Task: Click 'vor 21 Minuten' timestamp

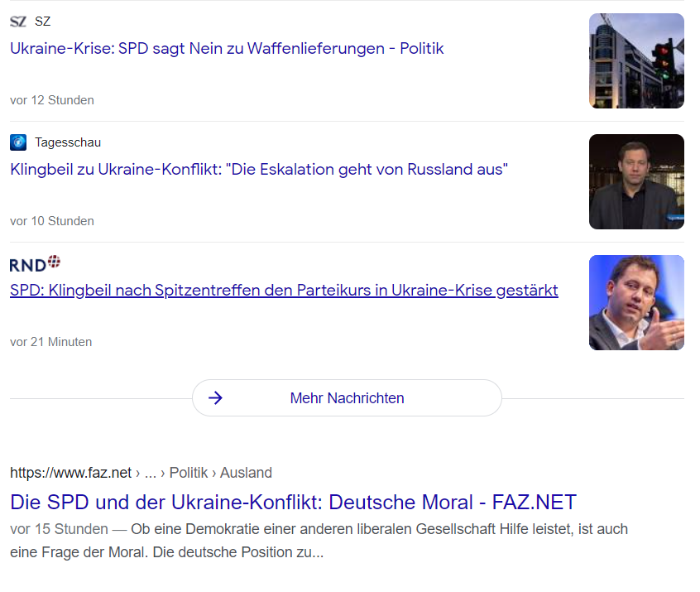Action: pos(51,342)
